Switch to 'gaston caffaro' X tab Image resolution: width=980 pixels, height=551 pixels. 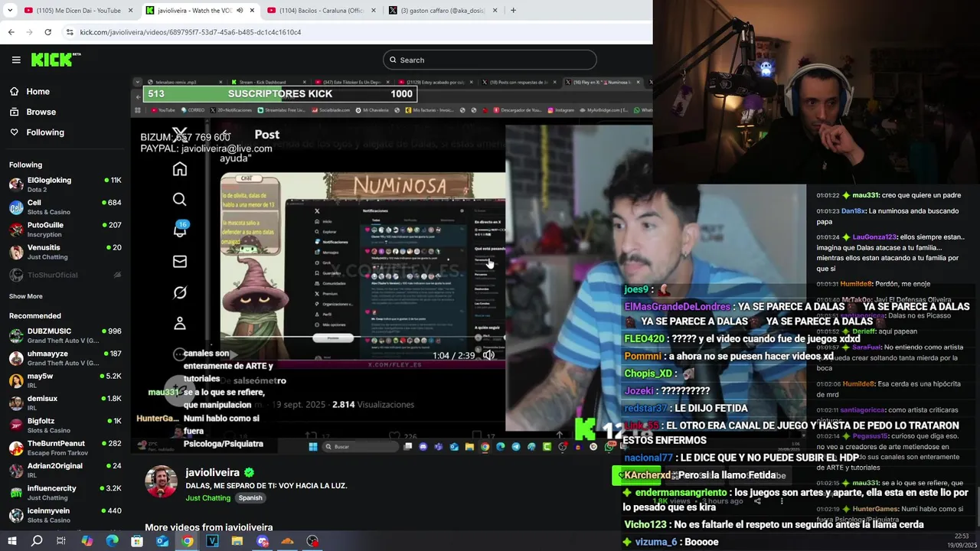coord(443,10)
